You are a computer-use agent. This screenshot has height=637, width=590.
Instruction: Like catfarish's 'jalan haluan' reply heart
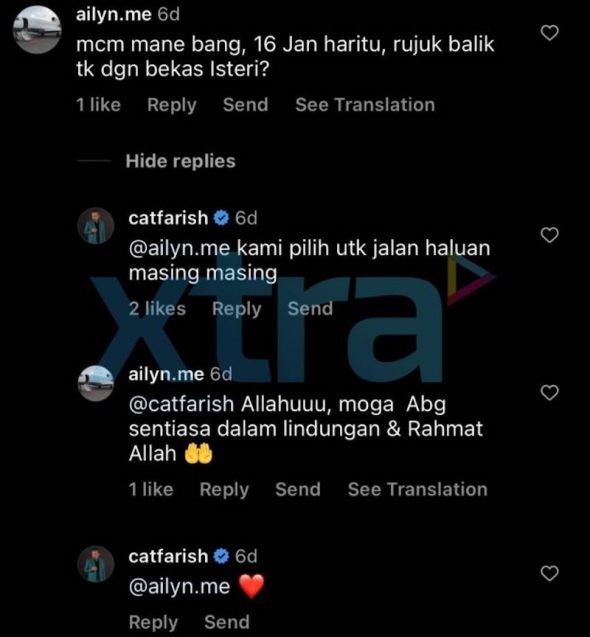click(550, 235)
